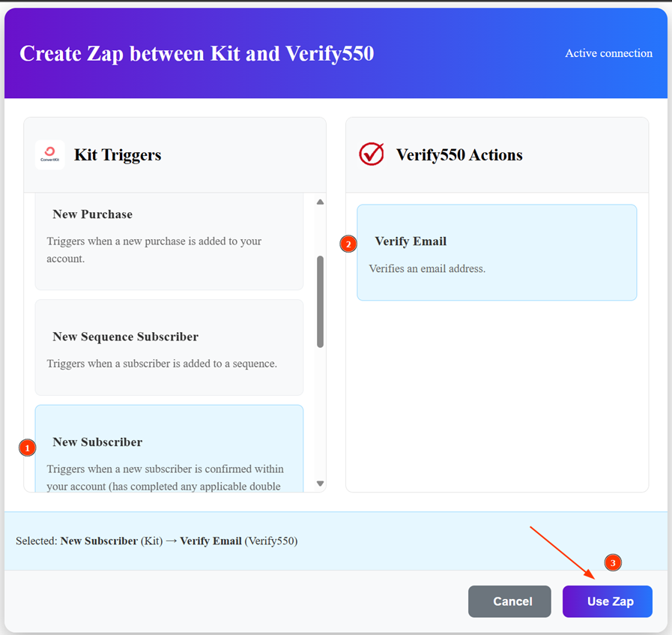Screen dimensions: 672x635
Task: Select the New Purchase trigger card
Action: [169, 241]
